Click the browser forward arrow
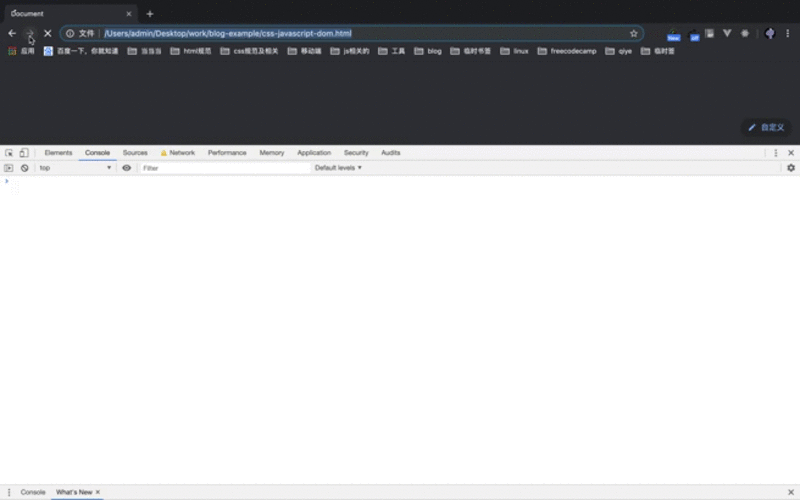800x500 pixels. coord(30,33)
